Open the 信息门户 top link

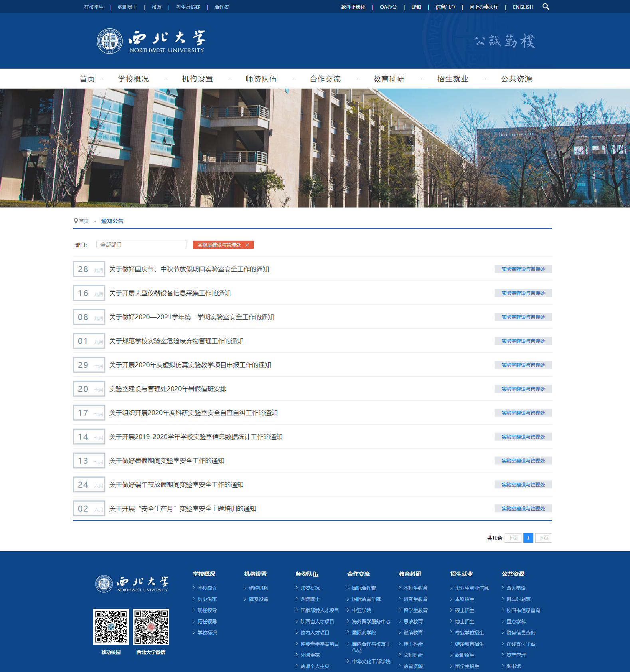(x=445, y=7)
